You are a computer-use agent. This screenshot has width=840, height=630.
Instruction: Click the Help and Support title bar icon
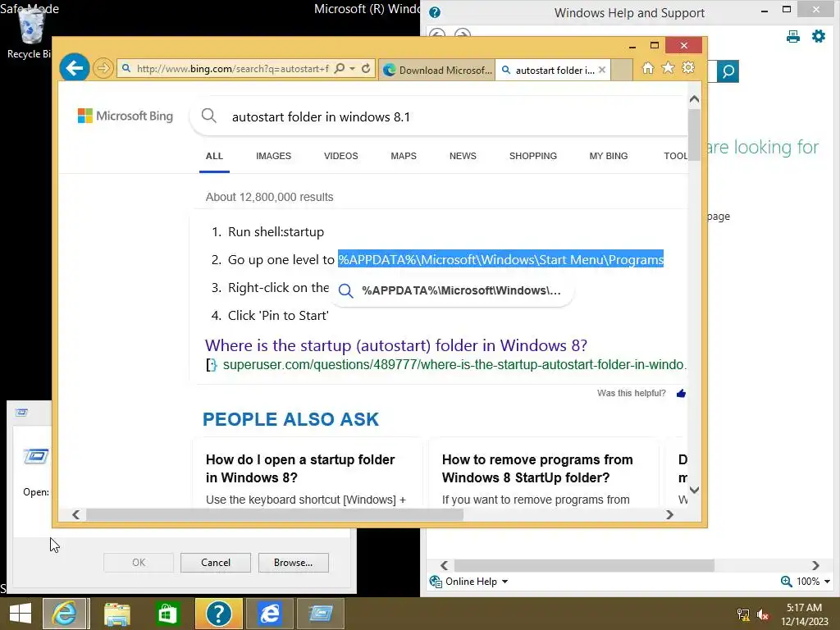pyautogui.click(x=435, y=12)
